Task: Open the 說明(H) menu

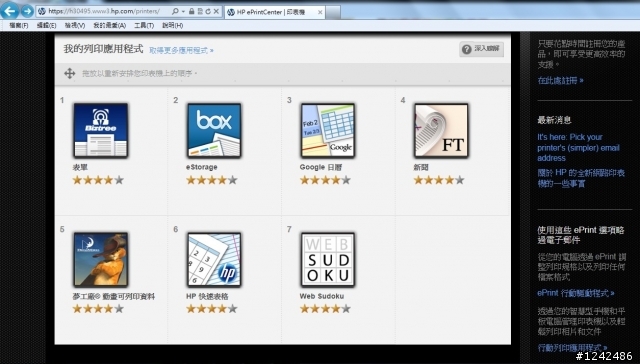Action: click(x=173, y=25)
